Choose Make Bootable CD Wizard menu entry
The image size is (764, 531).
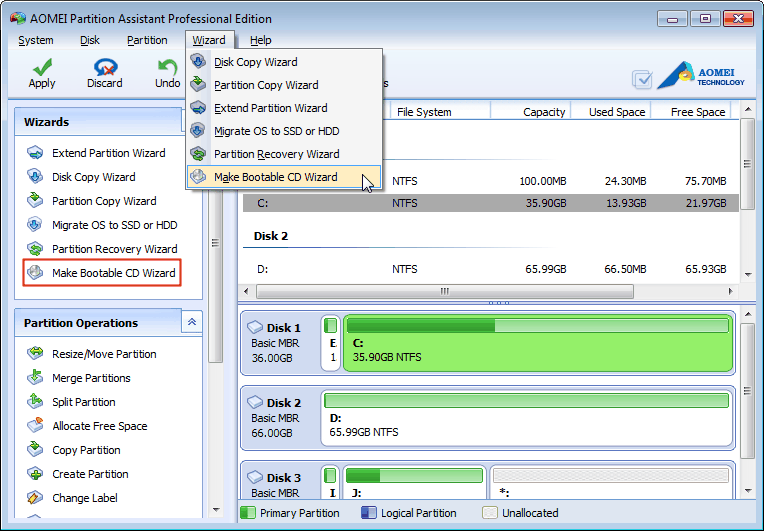284,177
